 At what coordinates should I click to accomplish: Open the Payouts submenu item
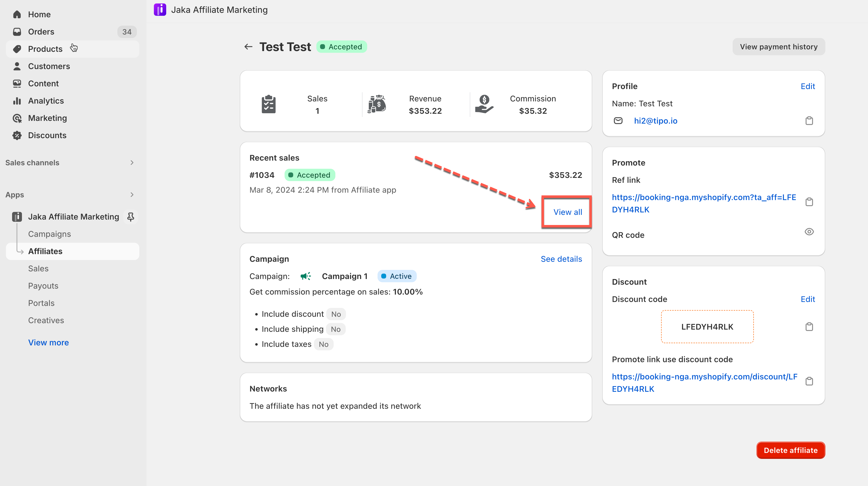(x=43, y=286)
